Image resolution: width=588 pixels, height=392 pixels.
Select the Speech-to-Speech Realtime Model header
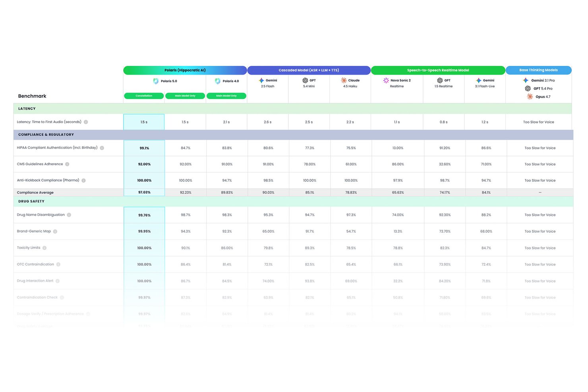[438, 70]
